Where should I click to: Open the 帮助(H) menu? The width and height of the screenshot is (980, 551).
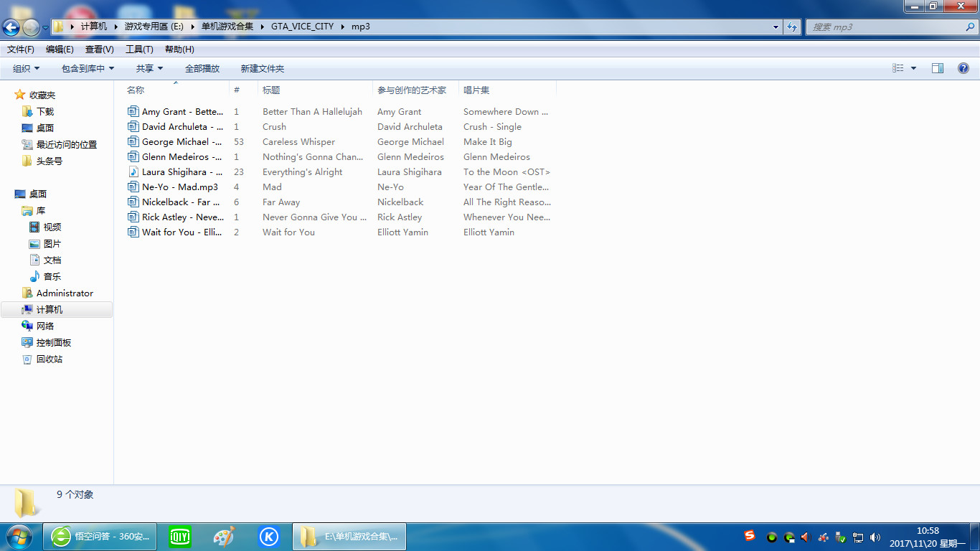[x=179, y=50]
